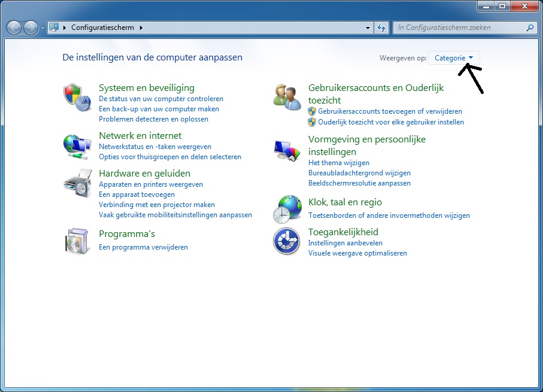Image resolution: width=543 pixels, height=392 pixels.
Task: Click the shield icon beside Ouderlijk toezicht instellen
Action: click(x=312, y=122)
